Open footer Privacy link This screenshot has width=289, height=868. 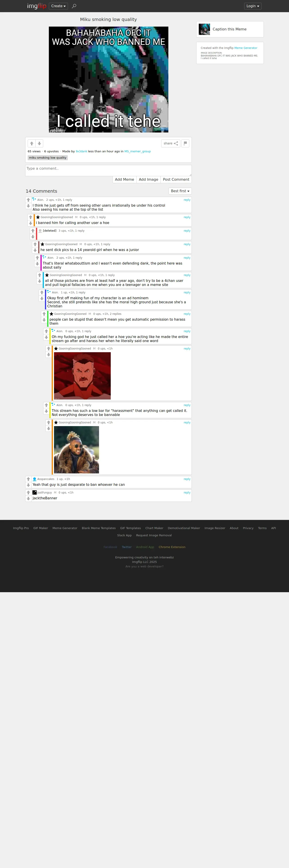(x=248, y=528)
